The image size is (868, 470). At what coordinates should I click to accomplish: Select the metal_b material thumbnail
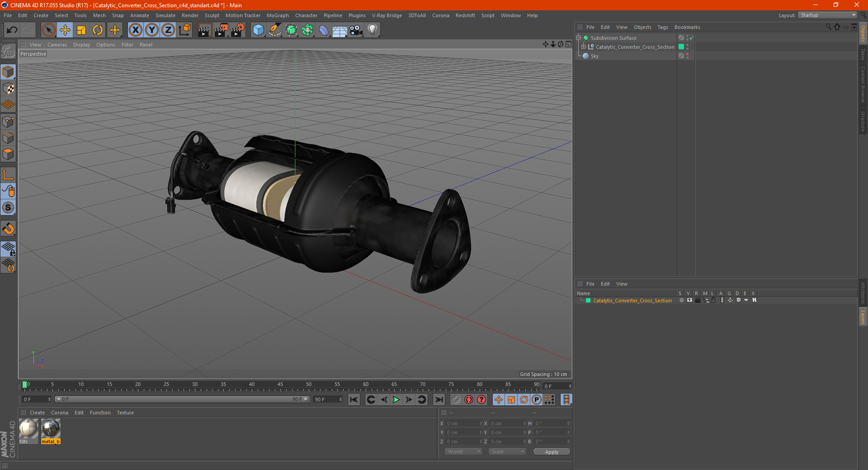pos(51,431)
